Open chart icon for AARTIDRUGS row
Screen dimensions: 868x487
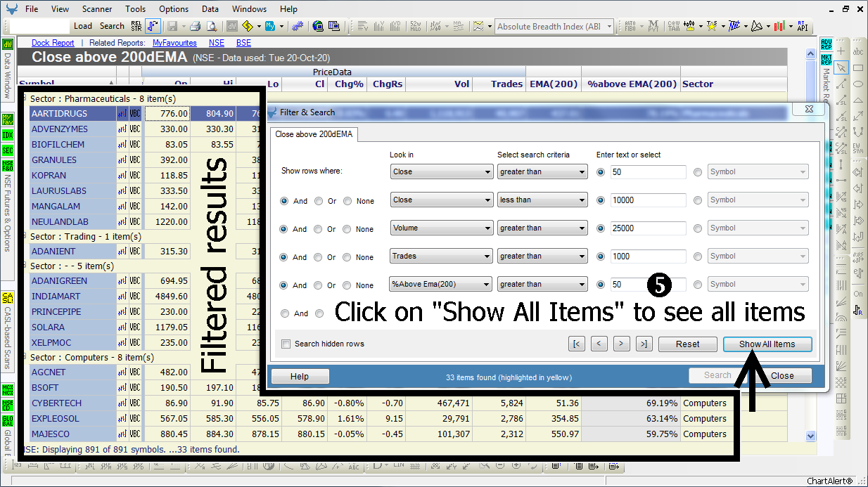[x=122, y=114]
